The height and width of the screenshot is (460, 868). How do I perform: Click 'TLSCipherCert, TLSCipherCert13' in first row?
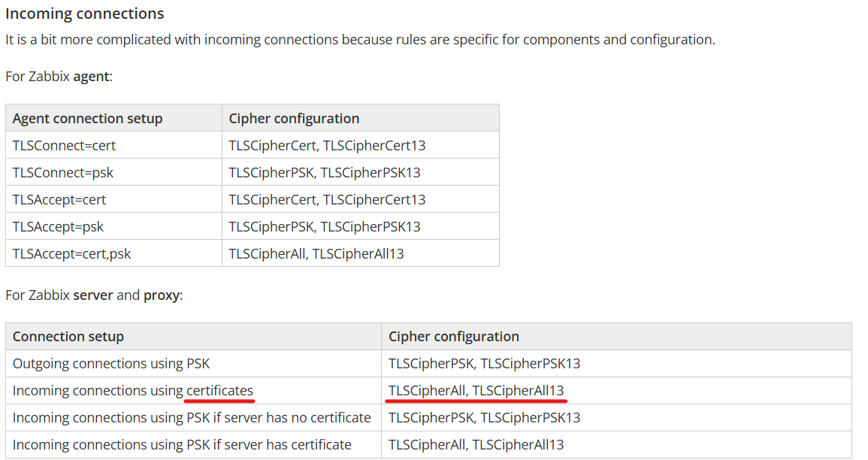(x=327, y=145)
